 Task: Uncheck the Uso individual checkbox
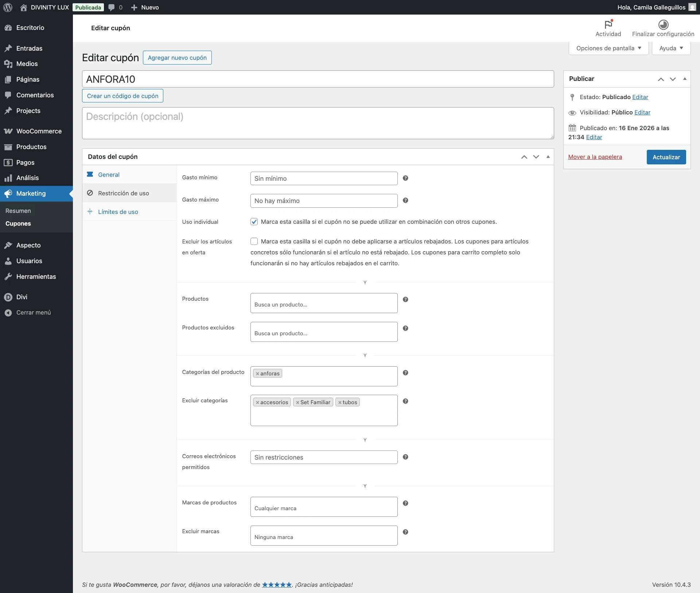[x=254, y=222]
